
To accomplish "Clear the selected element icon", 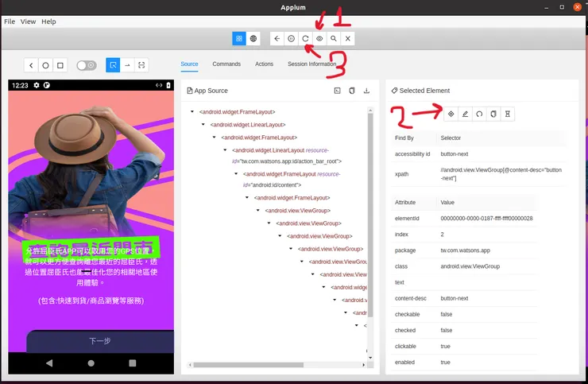I will [x=479, y=114].
